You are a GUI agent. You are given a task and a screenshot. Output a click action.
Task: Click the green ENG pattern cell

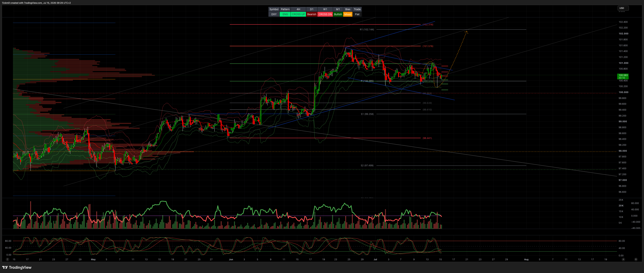coord(285,14)
